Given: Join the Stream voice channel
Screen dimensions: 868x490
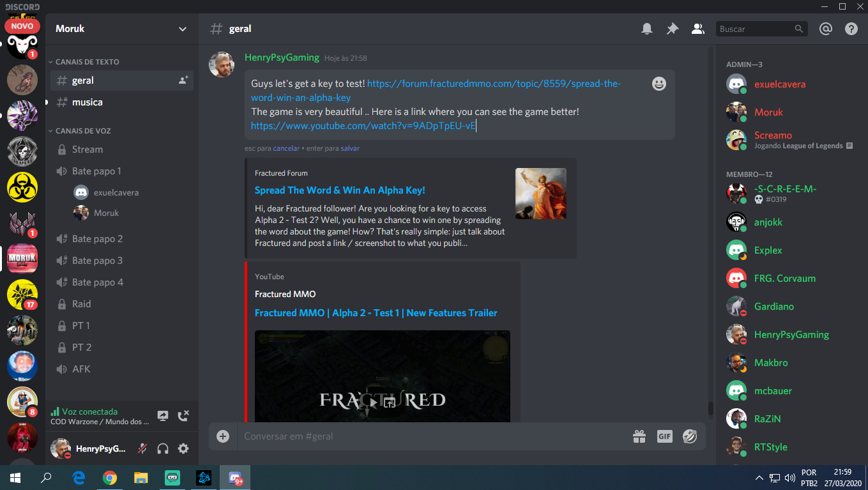Looking at the screenshot, I should tap(121, 149).
